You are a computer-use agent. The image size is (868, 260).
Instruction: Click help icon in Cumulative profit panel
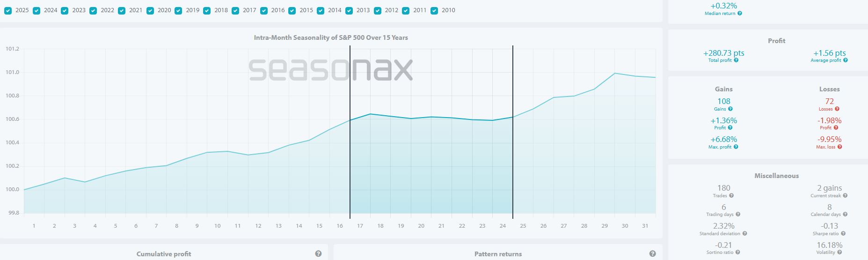318,254
